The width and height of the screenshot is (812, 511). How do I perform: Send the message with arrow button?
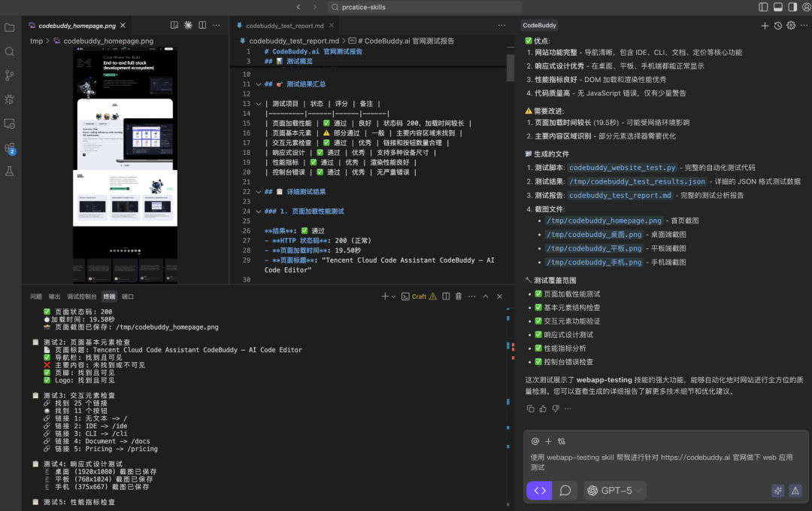[x=795, y=490]
